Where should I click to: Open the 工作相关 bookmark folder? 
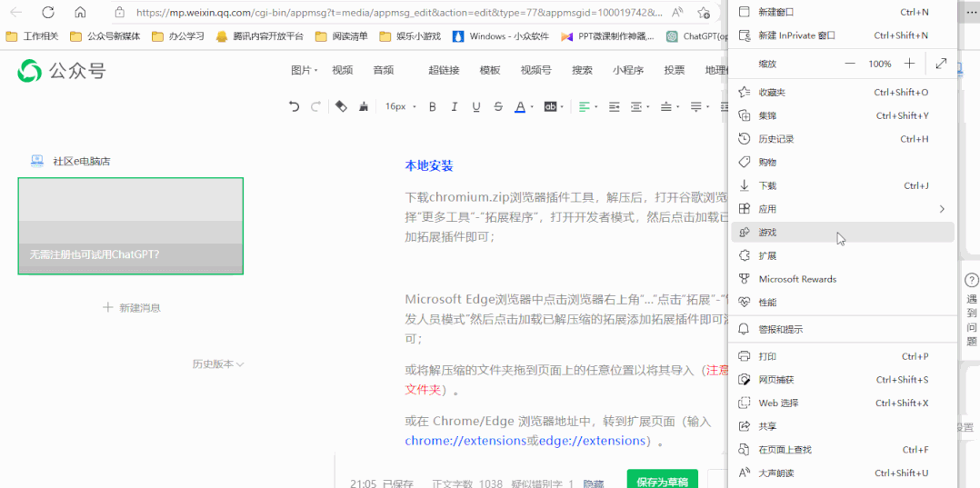(33, 36)
